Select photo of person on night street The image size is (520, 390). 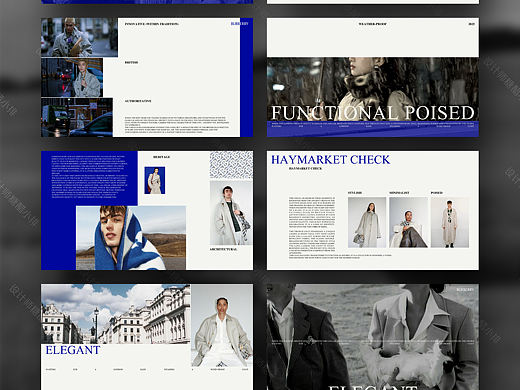pos(72,77)
